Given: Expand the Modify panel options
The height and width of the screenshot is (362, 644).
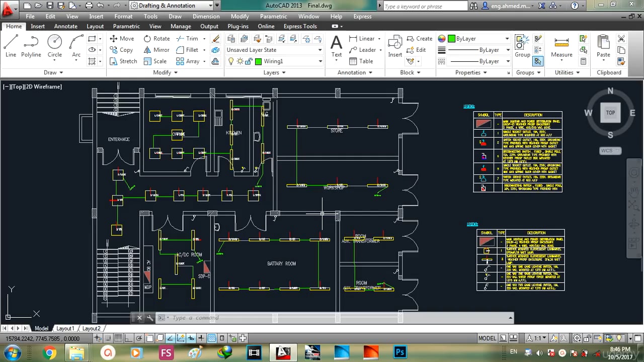Looking at the screenshot, I should [x=166, y=72].
